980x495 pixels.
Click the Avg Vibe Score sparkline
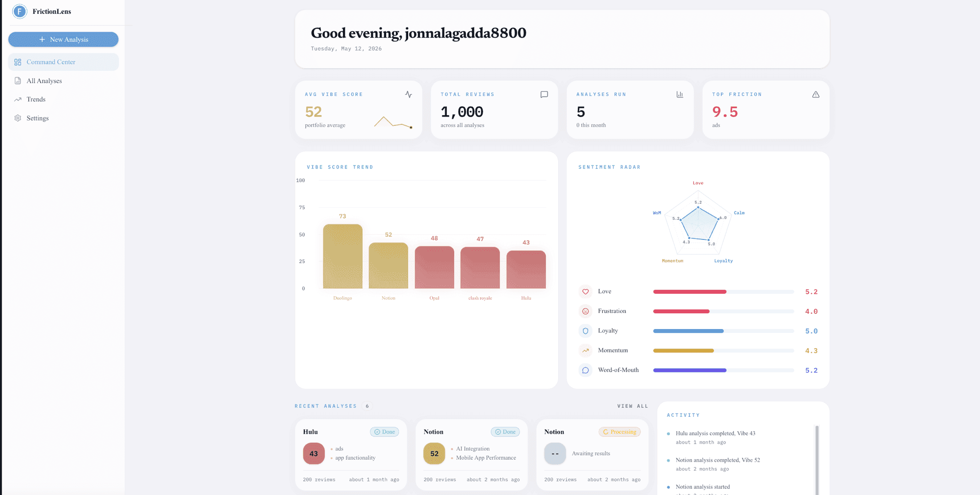click(x=393, y=122)
